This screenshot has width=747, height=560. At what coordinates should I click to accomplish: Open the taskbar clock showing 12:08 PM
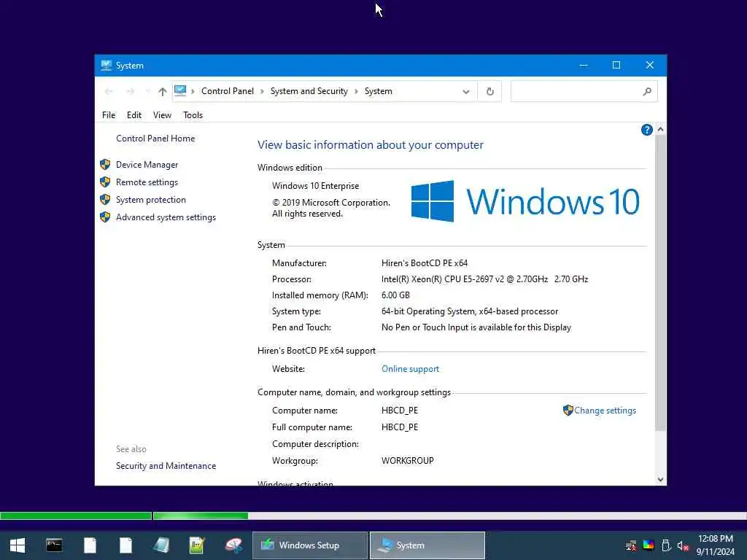point(715,545)
